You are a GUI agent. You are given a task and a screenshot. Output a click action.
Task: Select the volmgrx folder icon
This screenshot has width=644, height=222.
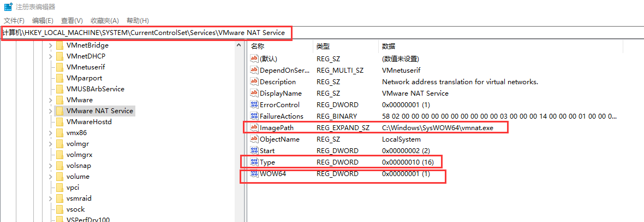click(59, 154)
